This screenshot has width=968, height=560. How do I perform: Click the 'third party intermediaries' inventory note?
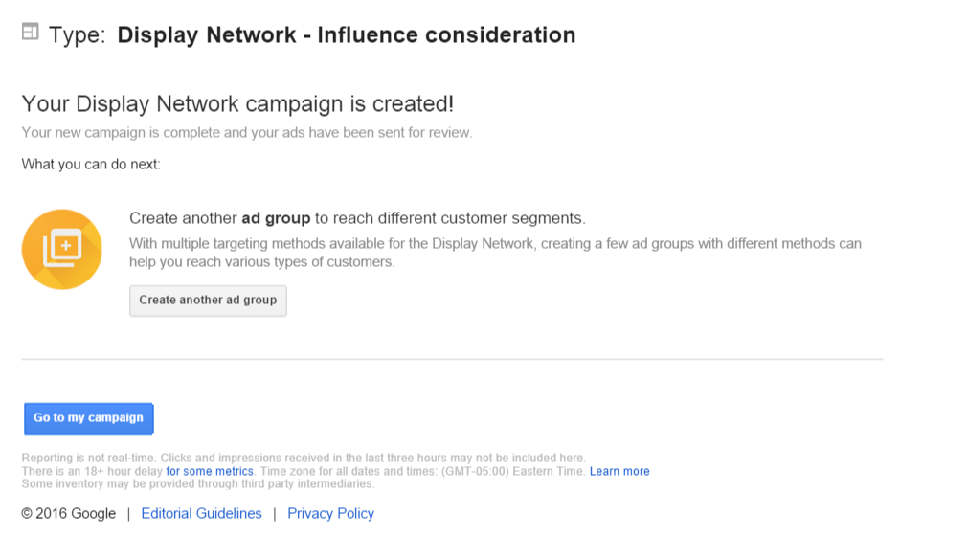(x=198, y=483)
